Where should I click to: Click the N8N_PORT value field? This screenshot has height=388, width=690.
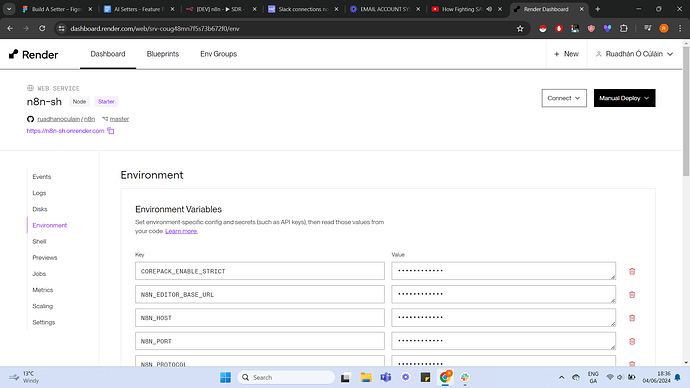[x=503, y=341]
